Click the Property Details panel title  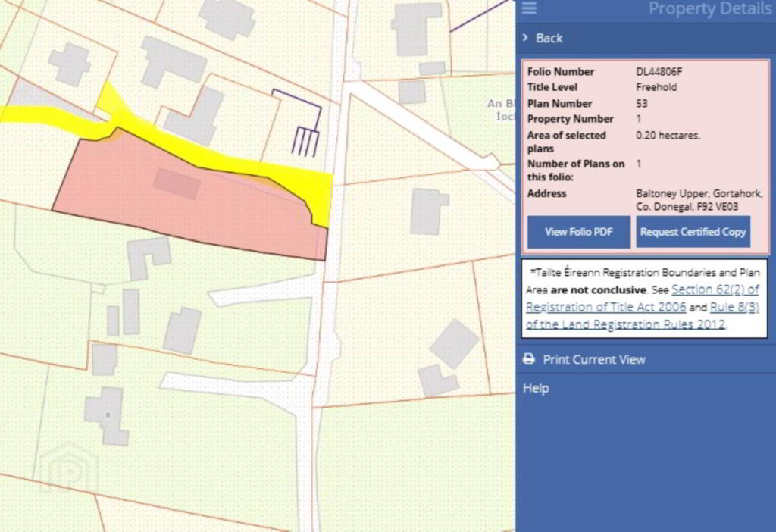(709, 9)
